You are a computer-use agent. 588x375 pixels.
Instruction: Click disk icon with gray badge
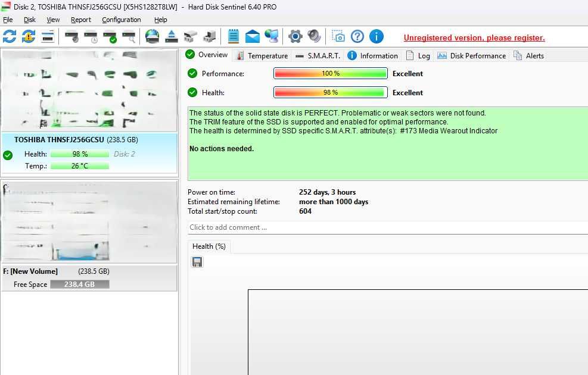[71, 36]
